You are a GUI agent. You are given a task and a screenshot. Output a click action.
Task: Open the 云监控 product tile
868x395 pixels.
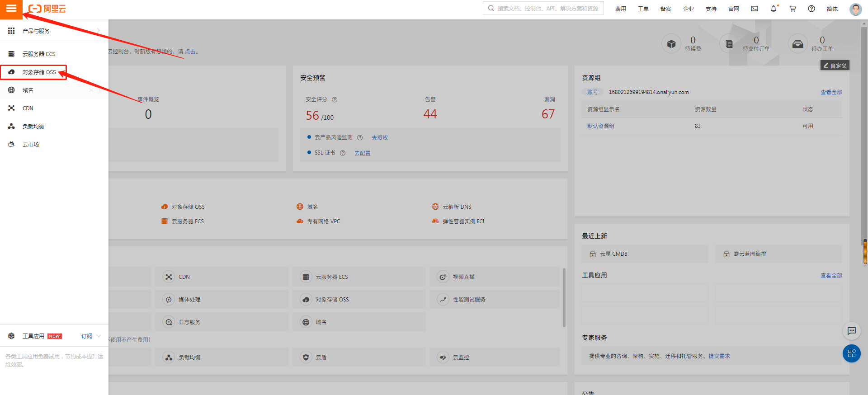(495, 357)
